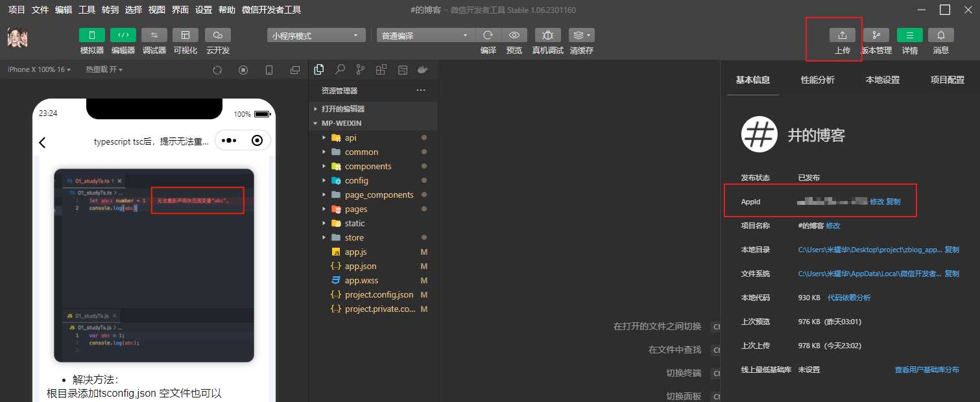Open the 调试器 debugger panel
980x402 pixels.
point(154,40)
